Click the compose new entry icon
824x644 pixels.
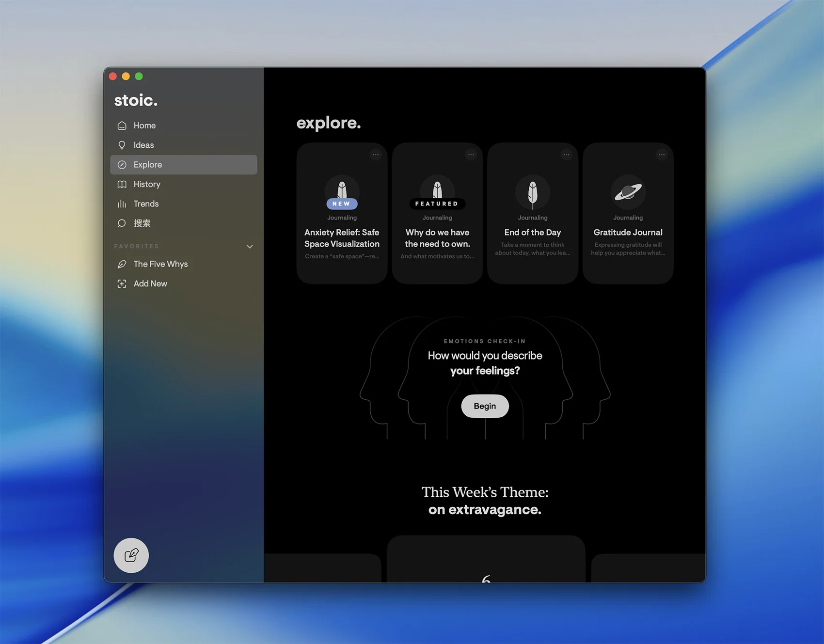pos(131,555)
